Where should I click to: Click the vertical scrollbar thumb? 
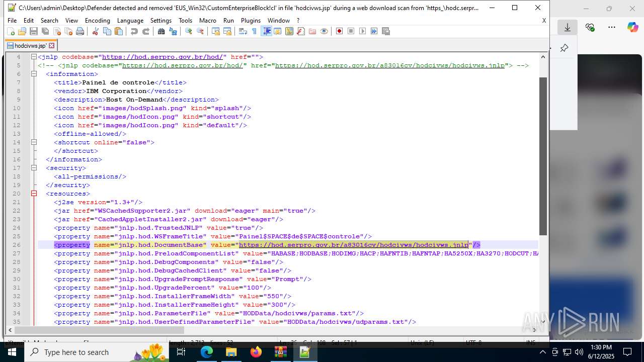(543, 156)
